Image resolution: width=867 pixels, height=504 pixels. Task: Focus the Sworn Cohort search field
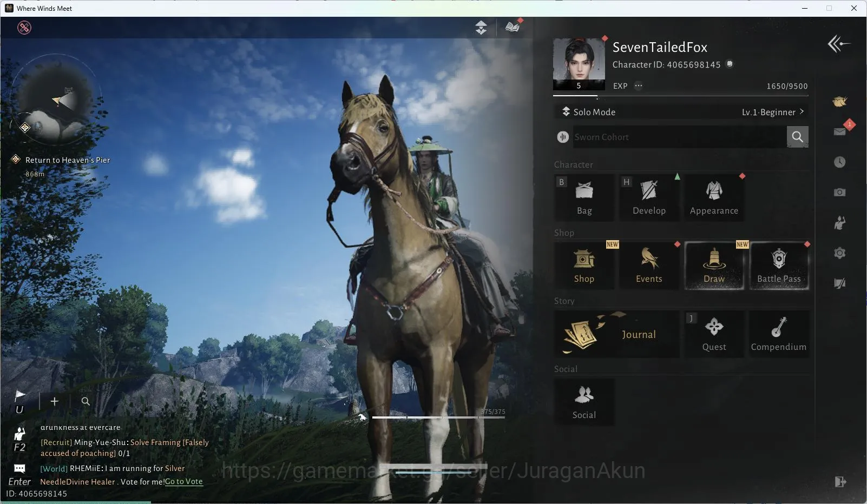[x=679, y=137]
